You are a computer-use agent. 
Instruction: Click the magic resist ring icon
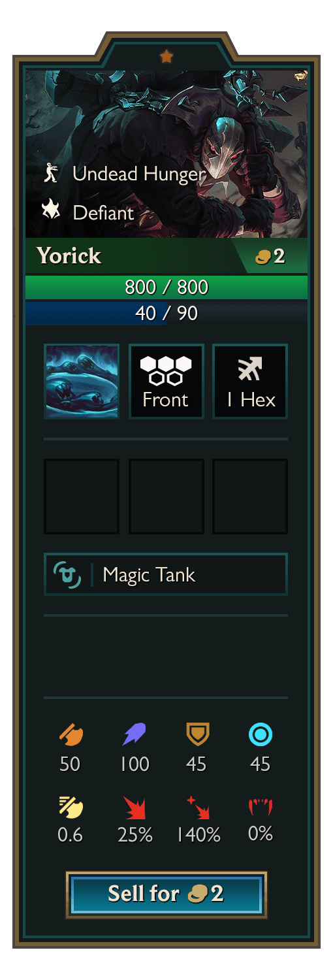tap(261, 736)
